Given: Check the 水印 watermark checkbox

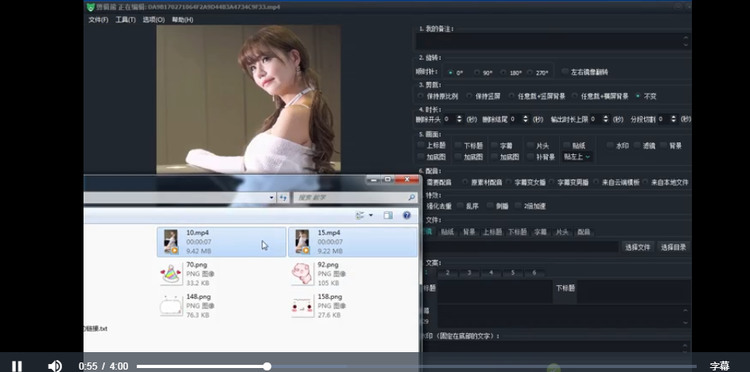Looking at the screenshot, I should tap(610, 145).
